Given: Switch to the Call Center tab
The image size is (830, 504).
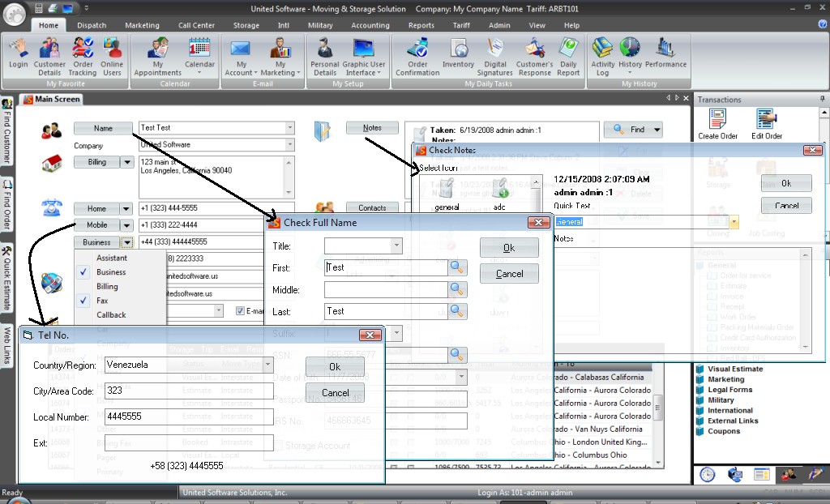Looking at the screenshot, I should 196,25.
